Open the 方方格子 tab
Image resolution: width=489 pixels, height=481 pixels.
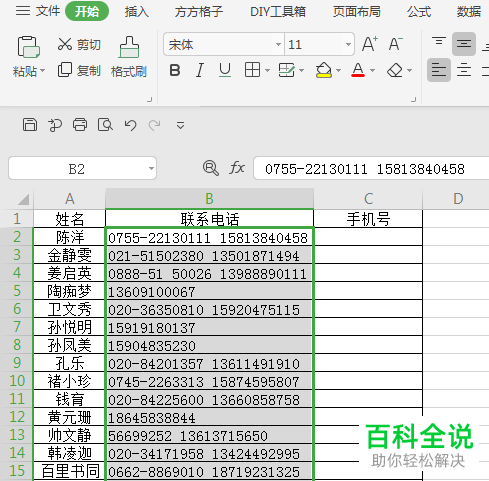[x=199, y=12]
